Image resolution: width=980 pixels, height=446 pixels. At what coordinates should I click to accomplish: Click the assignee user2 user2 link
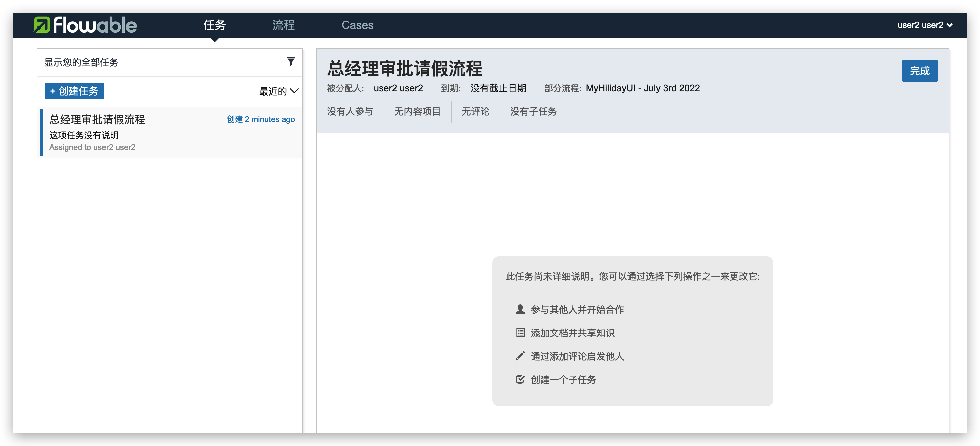tap(398, 88)
